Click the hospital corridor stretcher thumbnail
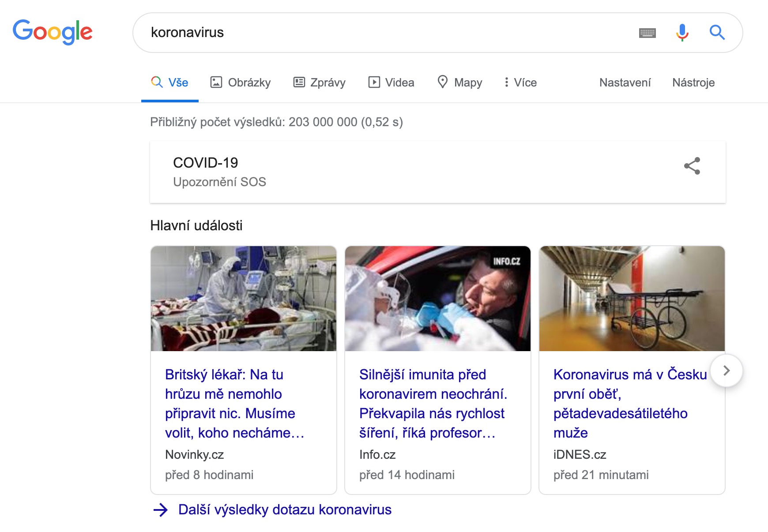Image resolution: width=768 pixels, height=532 pixels. (632, 299)
